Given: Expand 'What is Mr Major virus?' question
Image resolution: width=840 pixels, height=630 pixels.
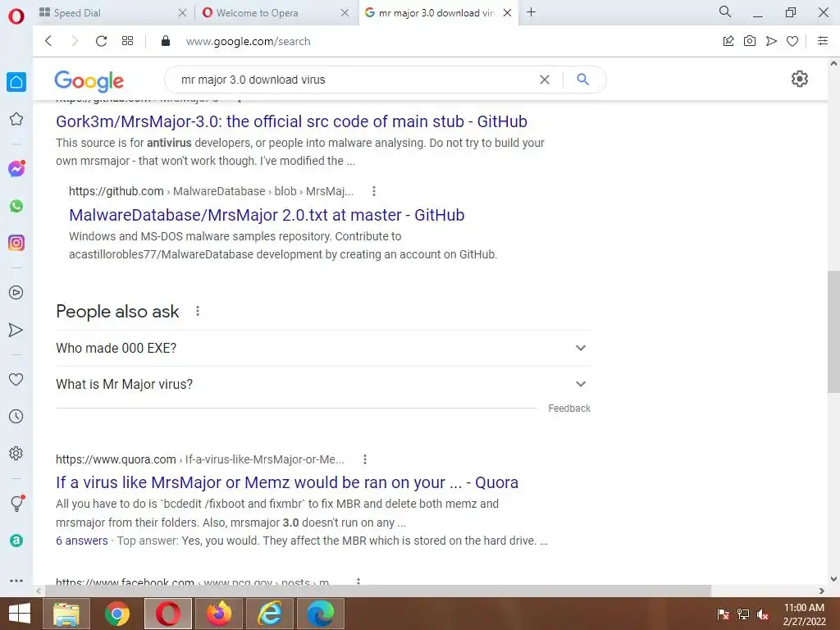Looking at the screenshot, I should (x=323, y=384).
